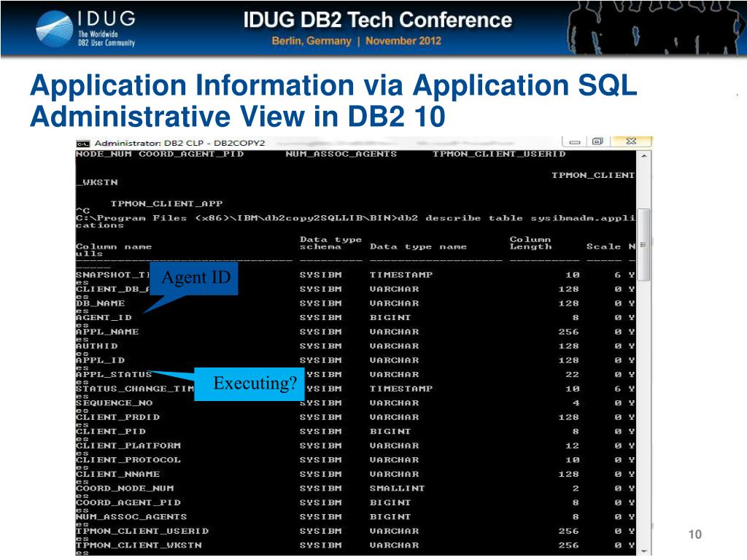The image size is (747, 560).
Task: Select the APPL_ID column name
Action: point(100,360)
